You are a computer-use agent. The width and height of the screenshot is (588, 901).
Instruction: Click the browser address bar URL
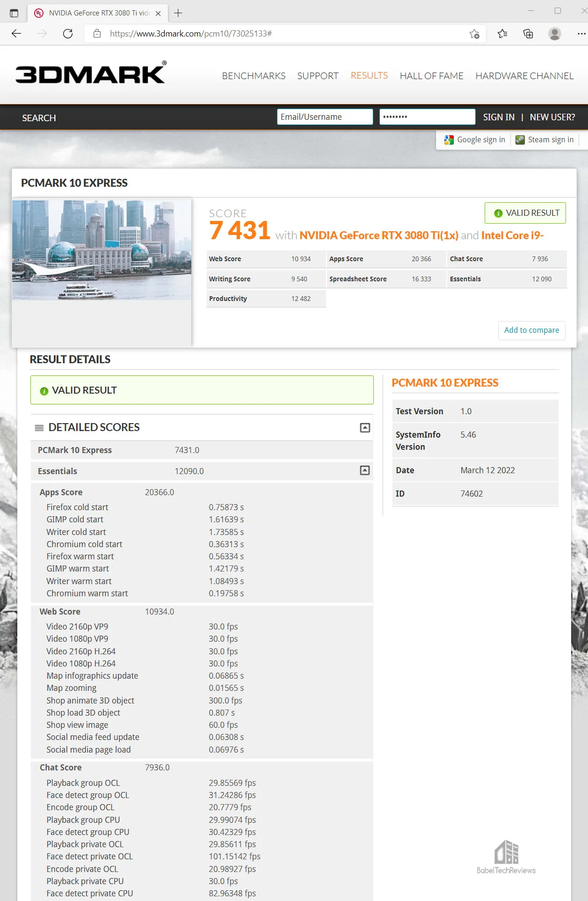(190, 33)
